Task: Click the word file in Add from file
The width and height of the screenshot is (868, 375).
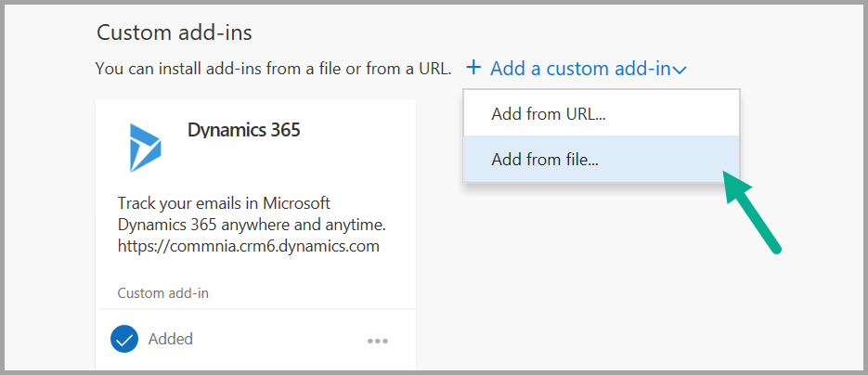Action: (581, 159)
